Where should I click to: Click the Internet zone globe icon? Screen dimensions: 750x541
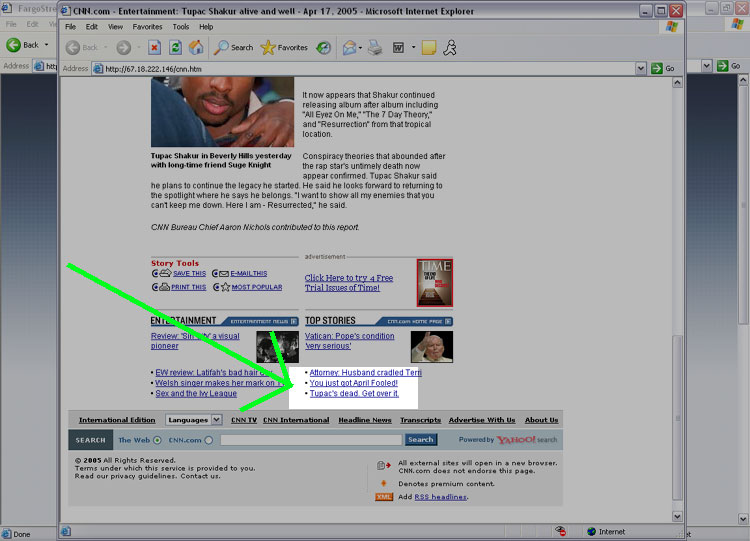pos(592,531)
